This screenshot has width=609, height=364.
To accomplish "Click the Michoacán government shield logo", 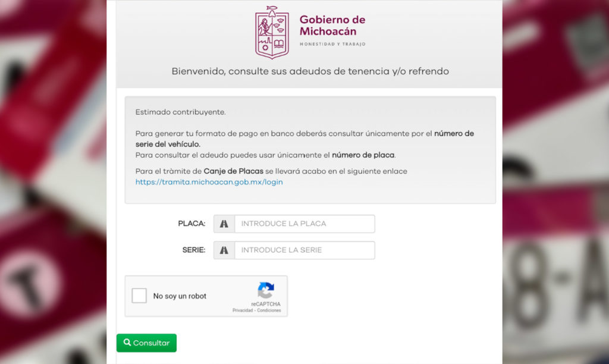I will pos(272,33).
